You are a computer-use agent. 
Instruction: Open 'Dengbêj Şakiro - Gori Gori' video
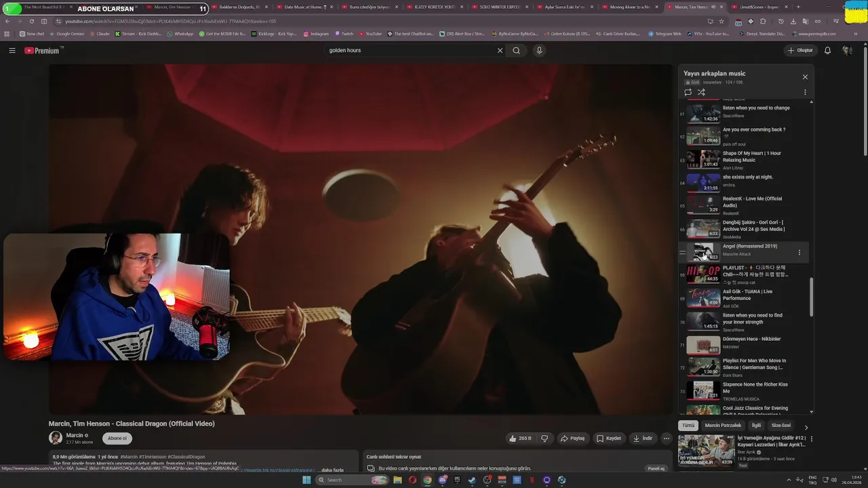pos(744,229)
